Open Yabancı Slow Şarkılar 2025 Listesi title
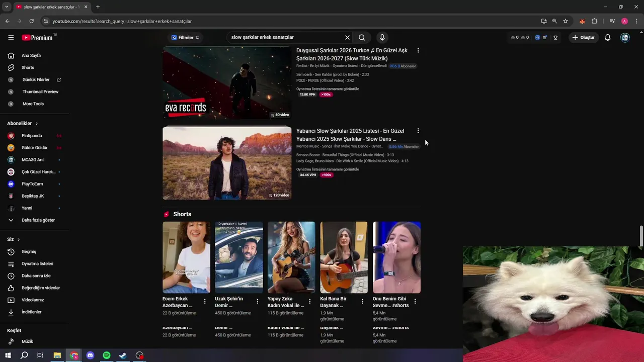This screenshot has width=644, height=362. coord(350,135)
